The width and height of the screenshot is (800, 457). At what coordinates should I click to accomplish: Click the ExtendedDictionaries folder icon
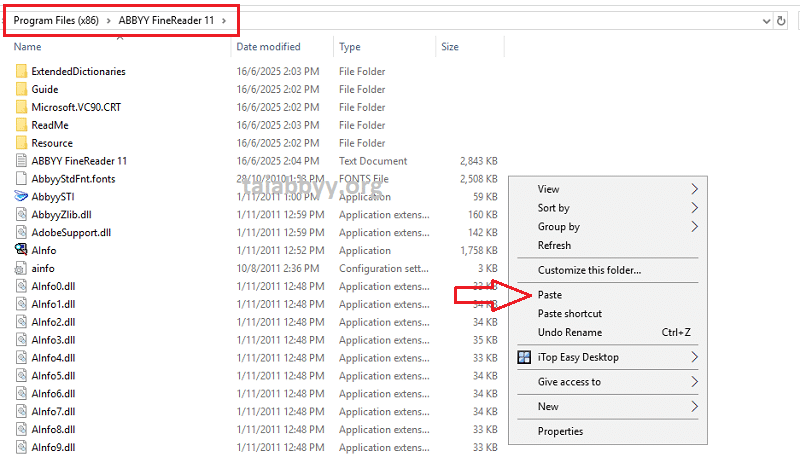click(21, 71)
